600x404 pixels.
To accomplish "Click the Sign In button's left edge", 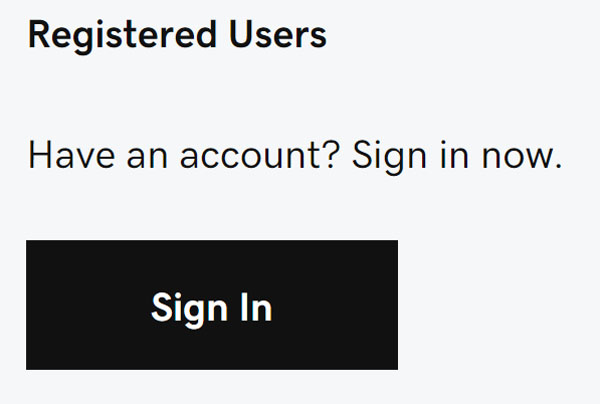I will 29,305.
